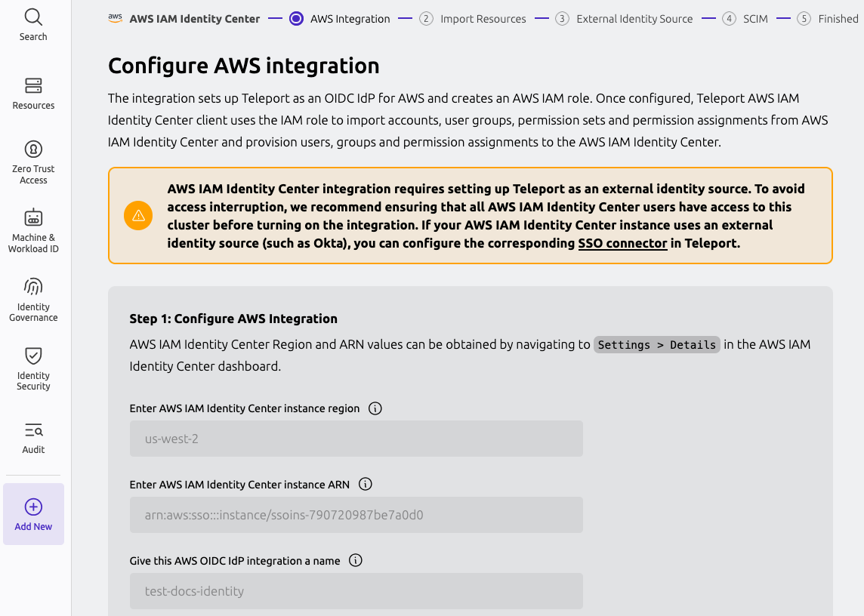Click the Identity Center instance ARN field
This screenshot has width=864, height=616.
[x=356, y=514]
